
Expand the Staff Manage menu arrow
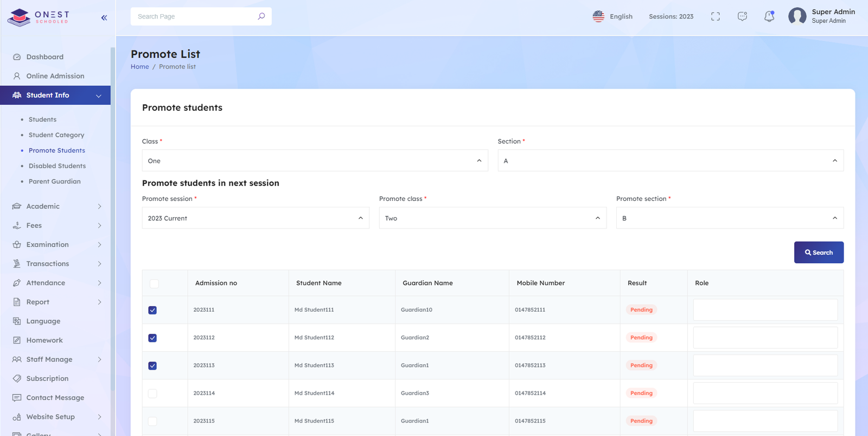99,359
